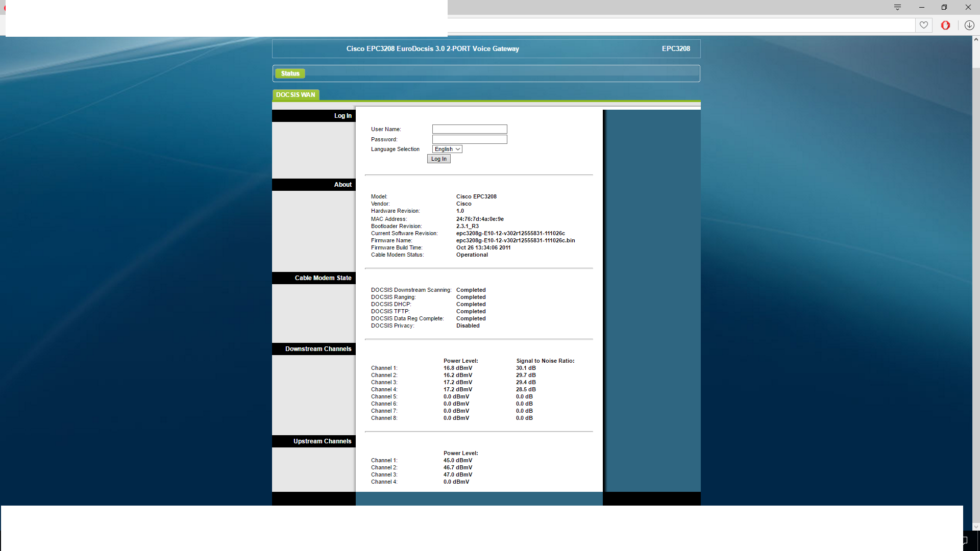Open the red ad blocker extension icon
The width and height of the screenshot is (980, 551).
click(945, 25)
